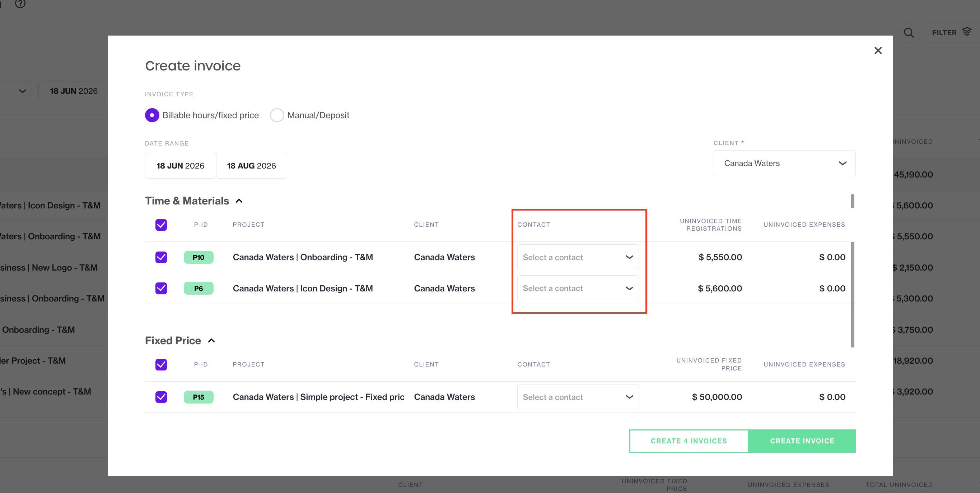Image resolution: width=980 pixels, height=493 pixels.
Task: Close the Create invoice dialog
Action: click(x=878, y=51)
